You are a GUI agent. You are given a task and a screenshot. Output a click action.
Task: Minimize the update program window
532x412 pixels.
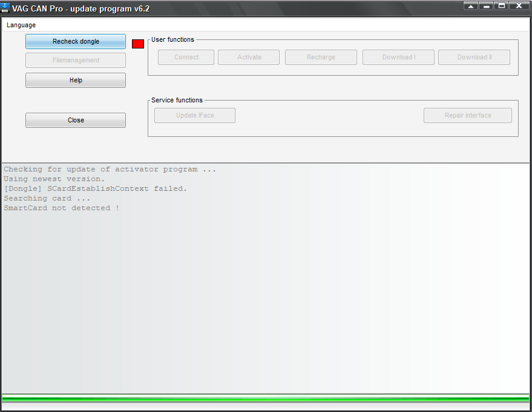[x=486, y=6]
